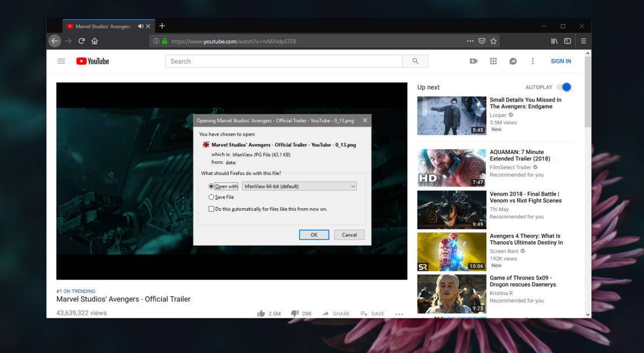Open the YouTube apps grid icon
Viewport: 644px width, 353px height.
pos(493,61)
